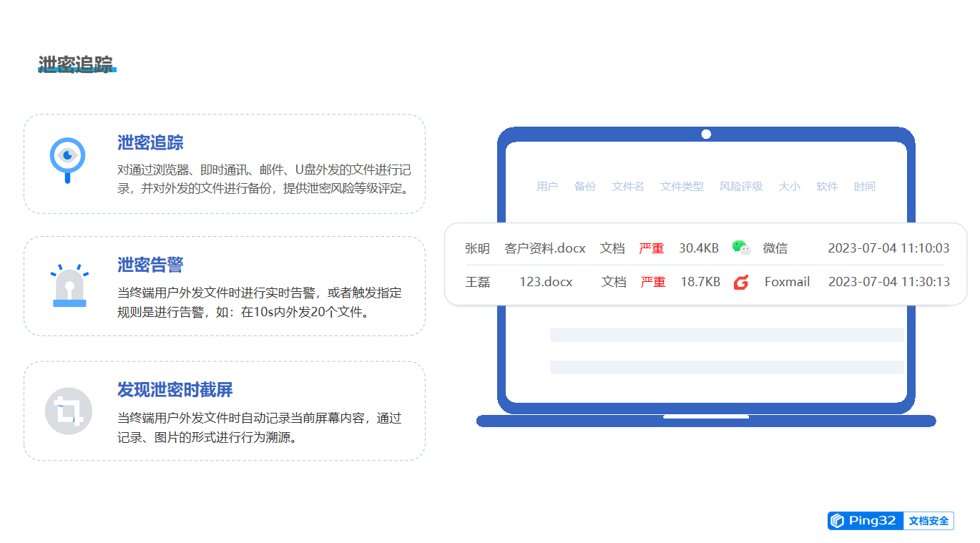The width and height of the screenshot is (980, 543).
Task: Click the 30.4KB file size
Action: coord(699,248)
